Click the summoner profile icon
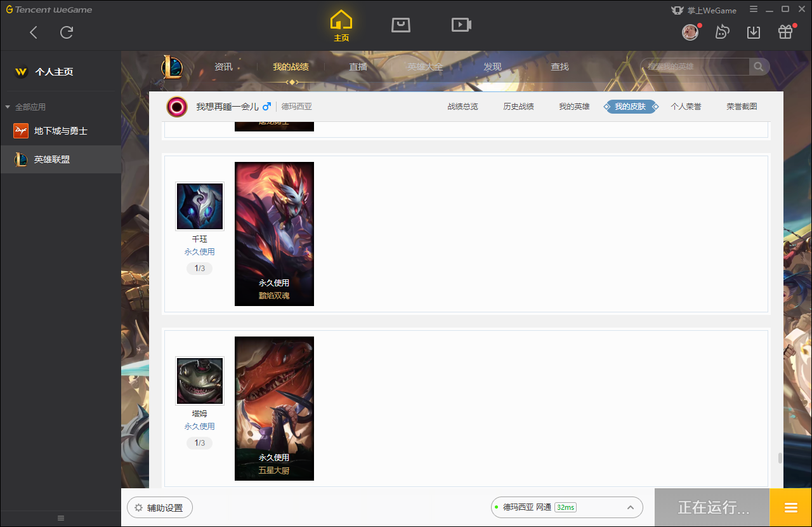The image size is (812, 527). [177, 107]
